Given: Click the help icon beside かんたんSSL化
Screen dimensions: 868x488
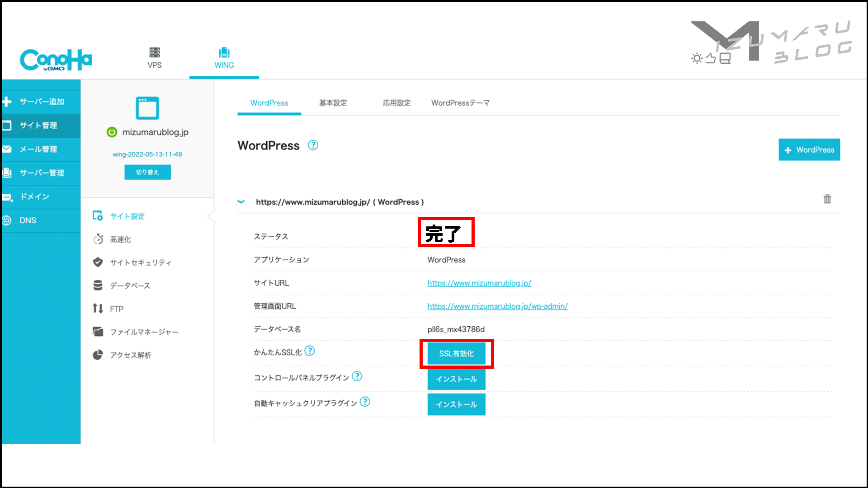Looking at the screenshot, I should [x=310, y=351].
